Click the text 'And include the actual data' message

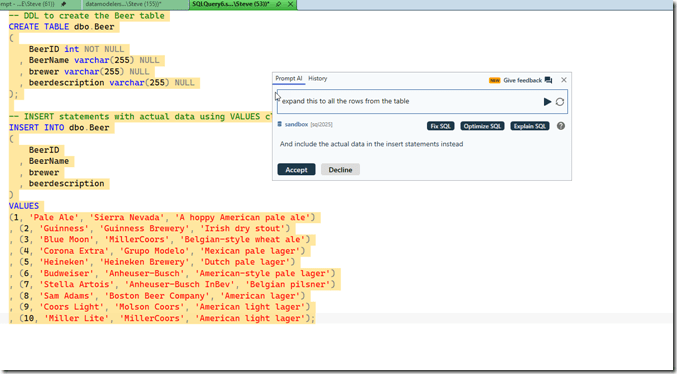(371, 144)
